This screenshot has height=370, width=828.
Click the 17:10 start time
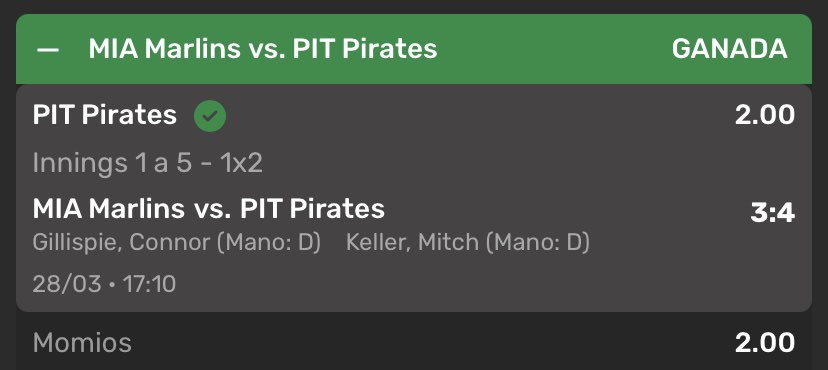(149, 284)
